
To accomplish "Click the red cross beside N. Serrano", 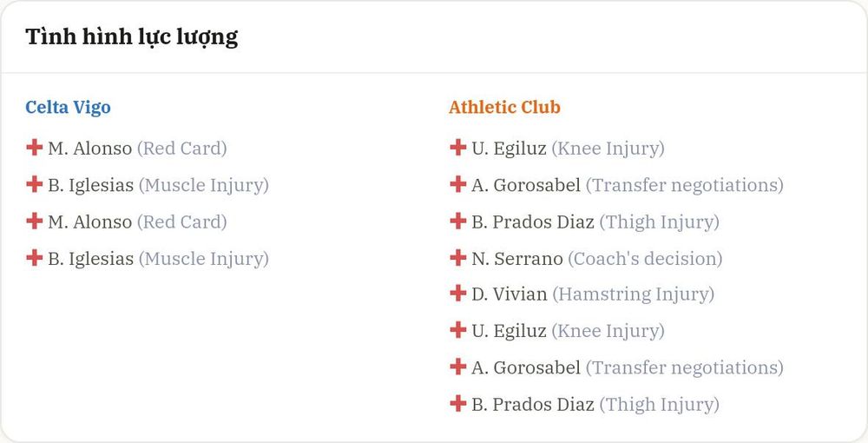I will 457,257.
